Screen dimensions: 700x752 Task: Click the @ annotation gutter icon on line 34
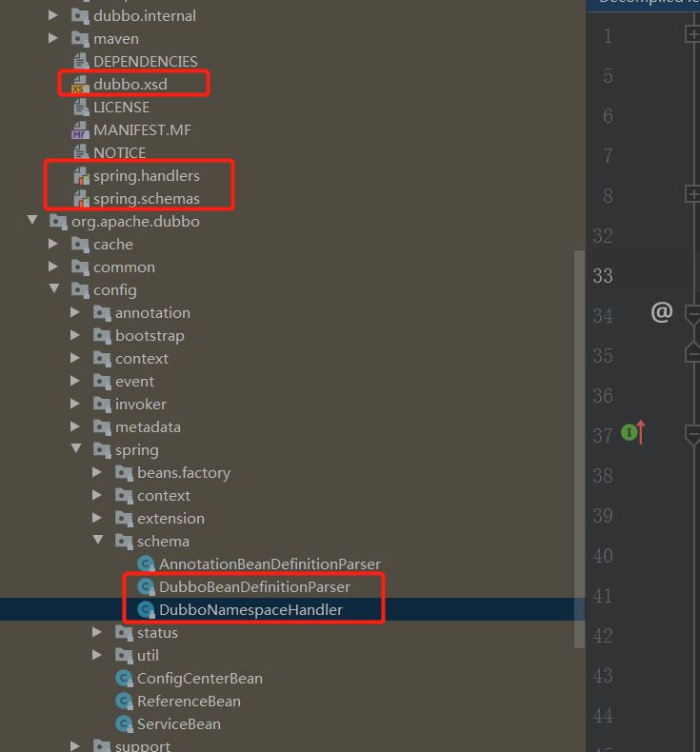(662, 312)
